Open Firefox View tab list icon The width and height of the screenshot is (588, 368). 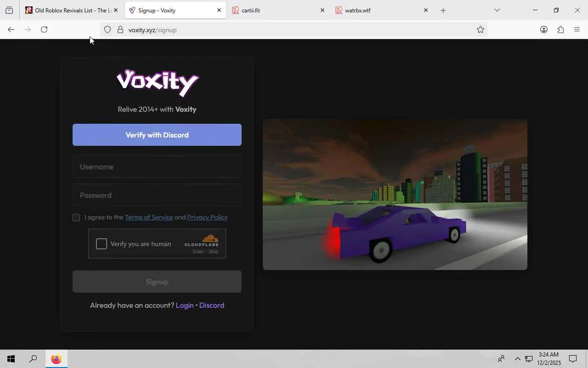point(9,10)
